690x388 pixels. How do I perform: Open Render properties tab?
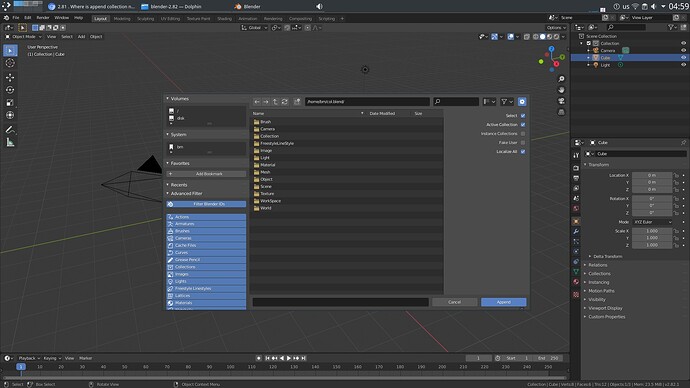coord(576,168)
